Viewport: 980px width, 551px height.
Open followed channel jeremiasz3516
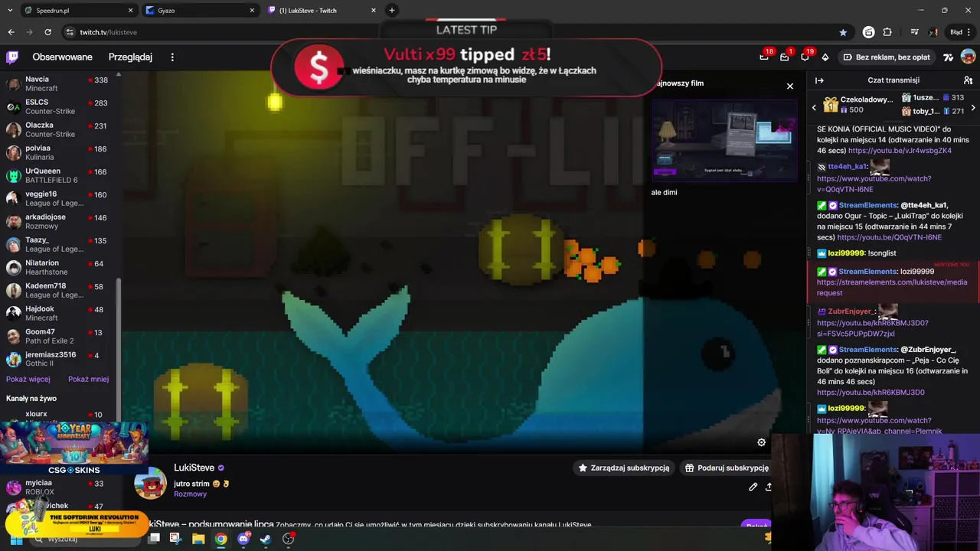click(59, 359)
